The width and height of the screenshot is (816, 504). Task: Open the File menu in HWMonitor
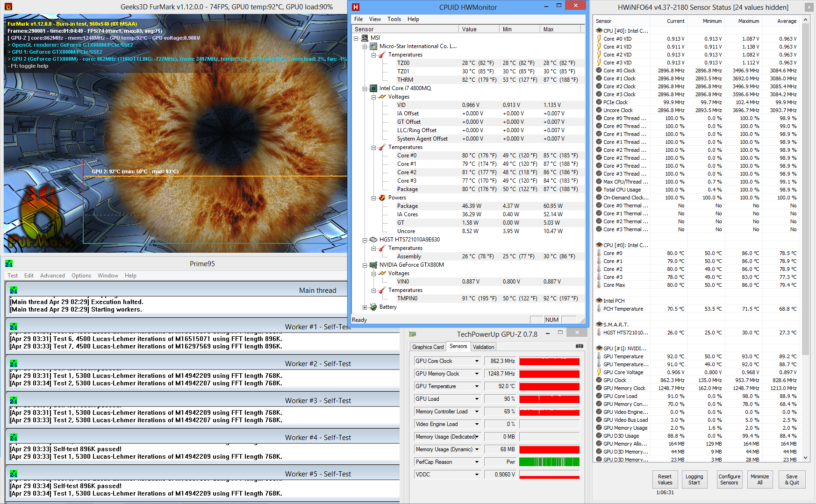pyautogui.click(x=358, y=19)
